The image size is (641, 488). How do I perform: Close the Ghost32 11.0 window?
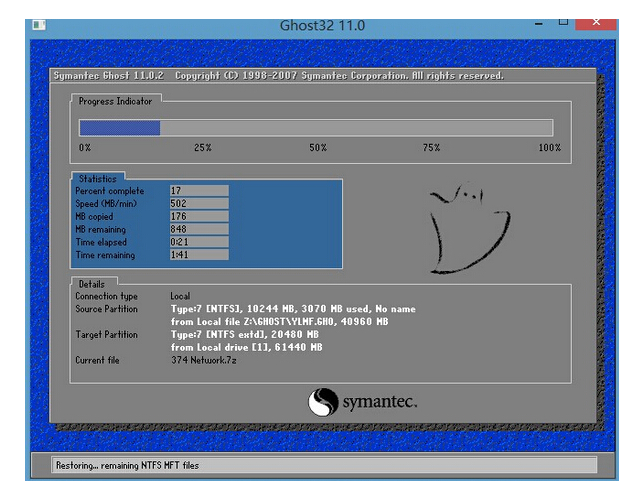tap(596, 23)
